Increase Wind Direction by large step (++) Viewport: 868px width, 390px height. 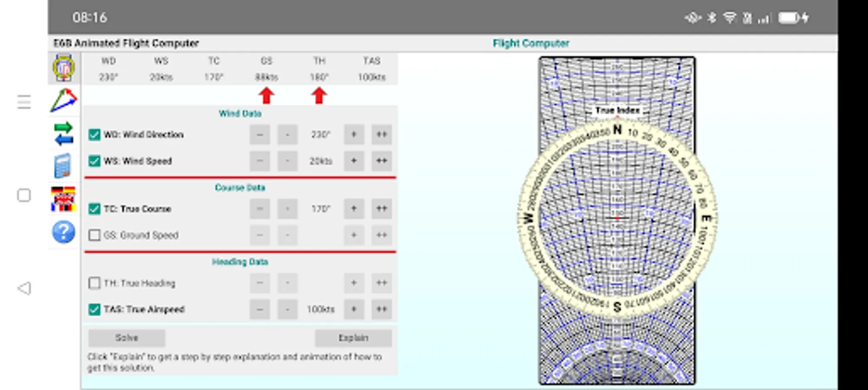pos(382,135)
